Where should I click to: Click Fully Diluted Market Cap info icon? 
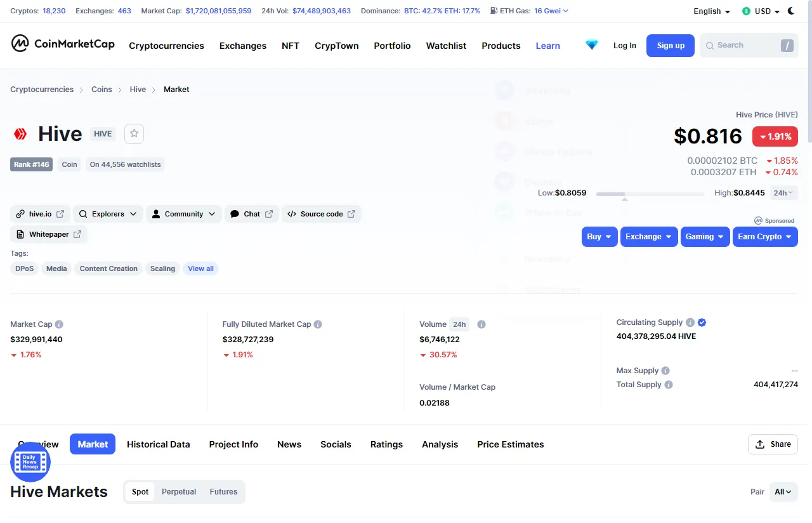tap(318, 324)
